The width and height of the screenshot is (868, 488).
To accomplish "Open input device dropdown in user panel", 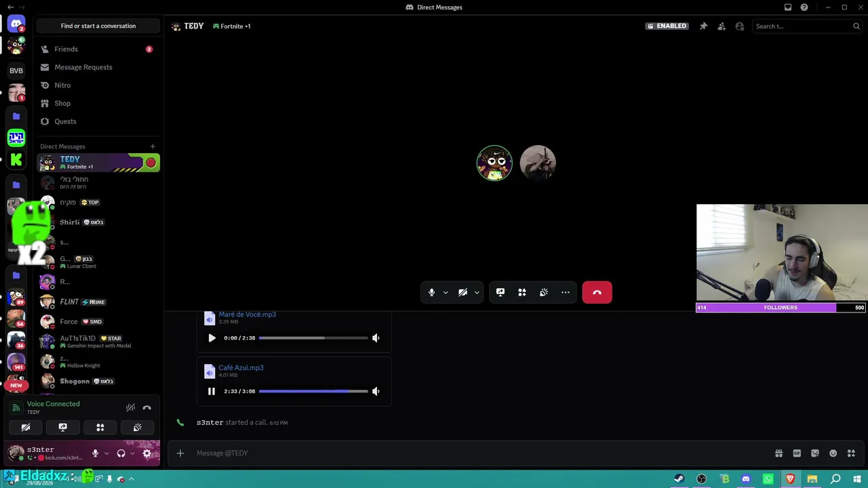I will (x=106, y=453).
